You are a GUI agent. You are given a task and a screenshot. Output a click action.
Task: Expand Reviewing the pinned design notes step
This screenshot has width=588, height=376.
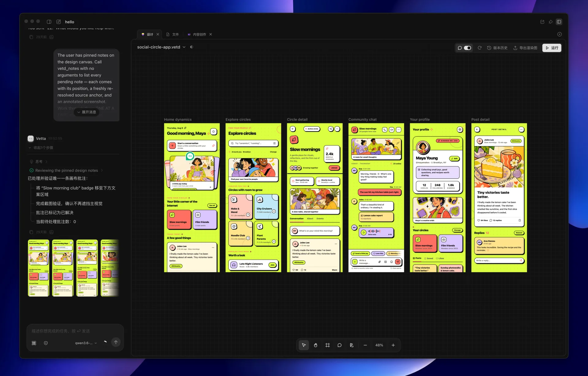click(x=66, y=170)
